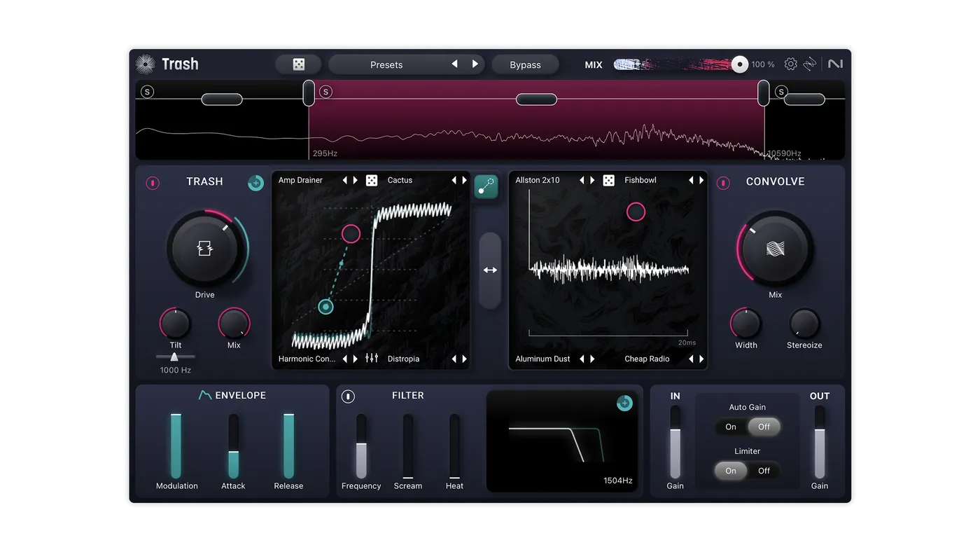Click the middle band's gain handle
This screenshot has width=980, height=552.
536,99
